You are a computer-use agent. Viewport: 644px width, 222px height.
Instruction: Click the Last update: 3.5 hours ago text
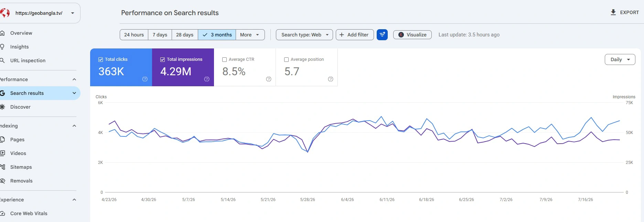[469, 35]
